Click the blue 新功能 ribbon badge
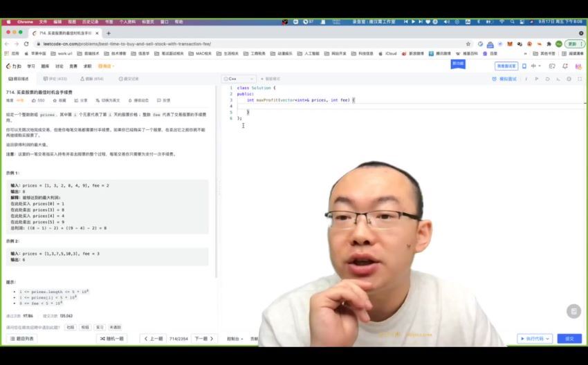 coord(458,64)
